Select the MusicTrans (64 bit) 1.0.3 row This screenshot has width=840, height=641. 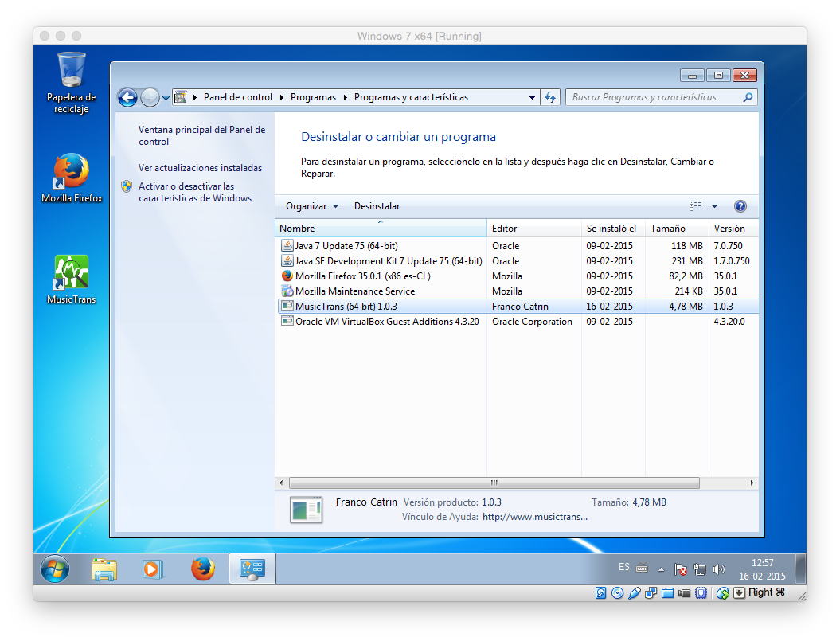coord(518,307)
